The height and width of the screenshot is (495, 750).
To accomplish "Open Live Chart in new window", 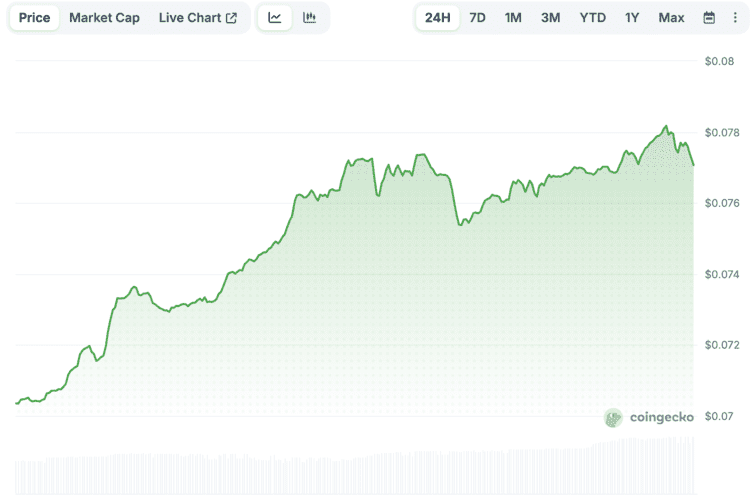I will (x=198, y=18).
